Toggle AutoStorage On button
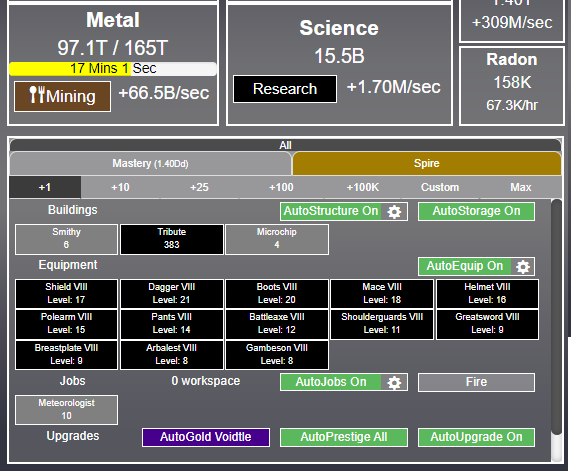The width and height of the screenshot is (571, 471). point(476,212)
